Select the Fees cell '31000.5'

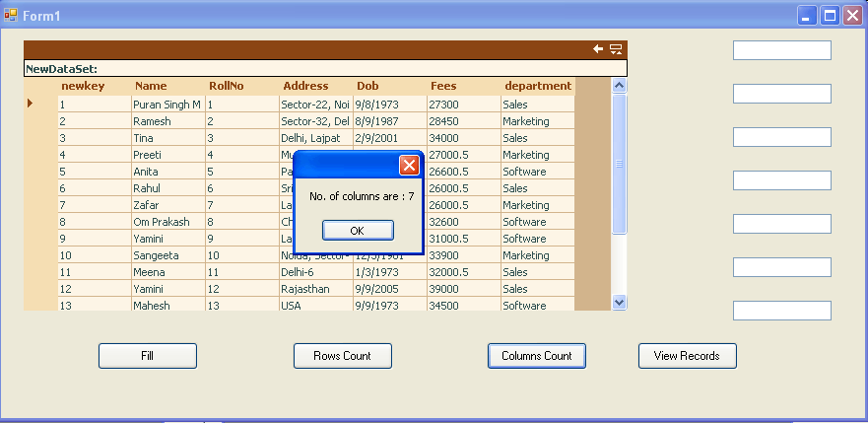point(464,239)
